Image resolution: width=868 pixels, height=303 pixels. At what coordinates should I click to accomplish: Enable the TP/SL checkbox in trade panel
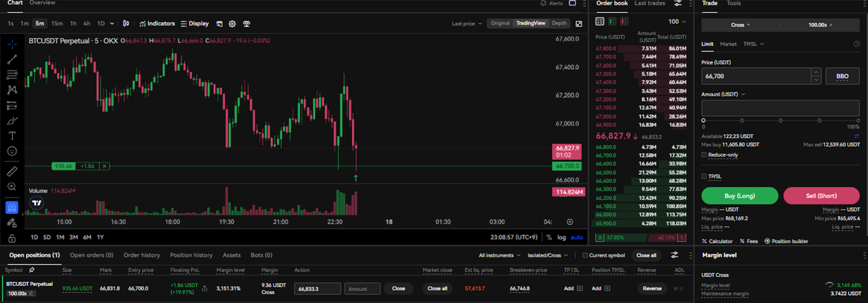coord(704,176)
